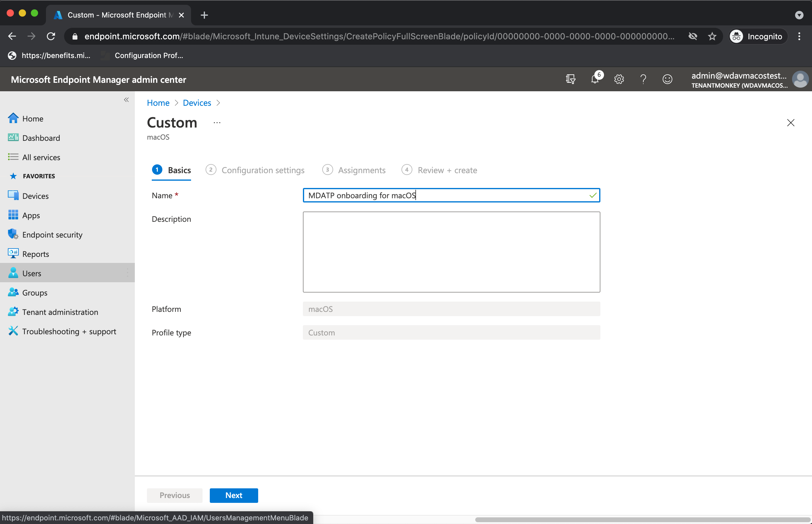Click the browser forward arrow

point(31,36)
